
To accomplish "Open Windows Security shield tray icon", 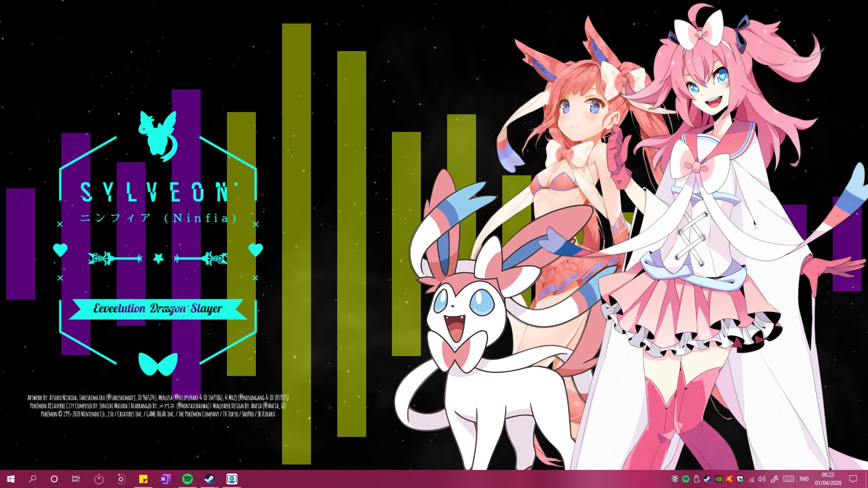I will click(x=740, y=479).
